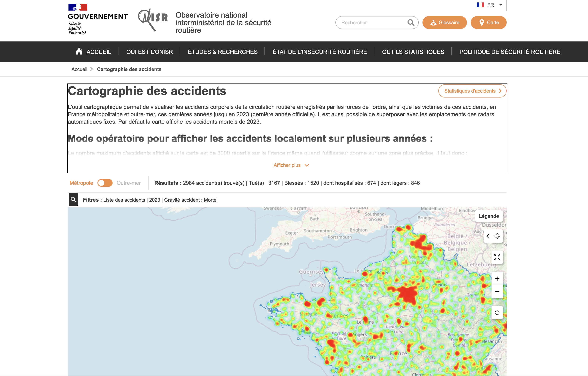The image size is (588, 376).
Task: Expand text with Afficher plus
Action: pos(291,165)
